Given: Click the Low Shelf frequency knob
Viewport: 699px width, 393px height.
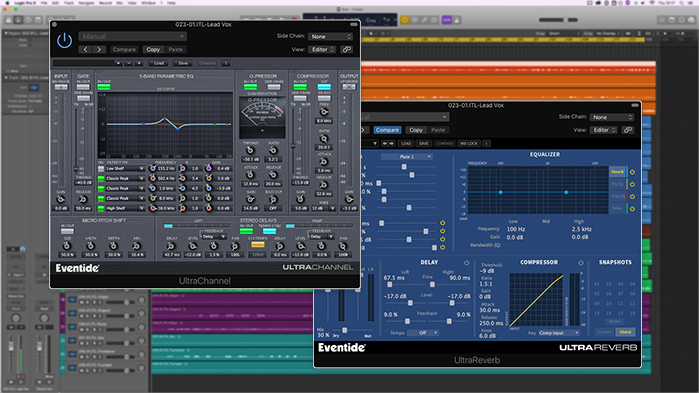Looking at the screenshot, I should tap(153, 168).
